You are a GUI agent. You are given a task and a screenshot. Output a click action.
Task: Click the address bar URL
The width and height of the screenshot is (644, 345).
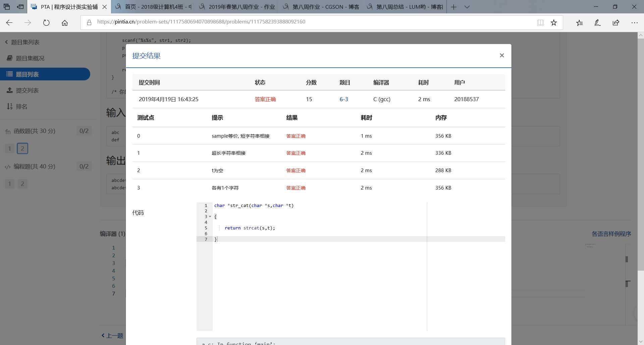click(x=201, y=22)
